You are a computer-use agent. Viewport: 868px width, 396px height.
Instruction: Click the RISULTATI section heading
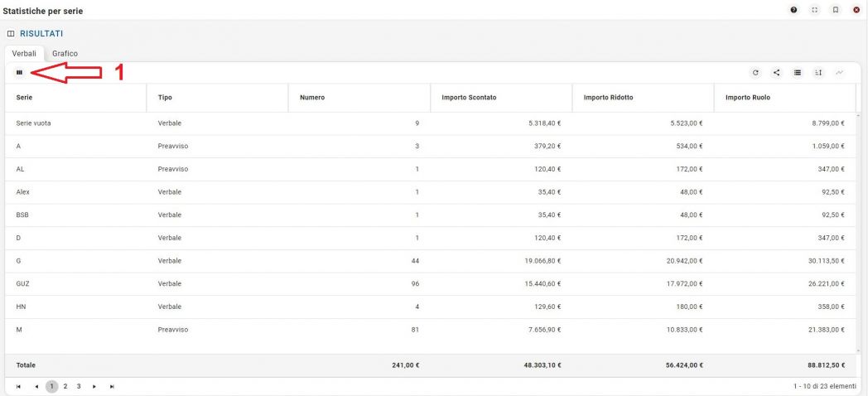[x=41, y=34]
